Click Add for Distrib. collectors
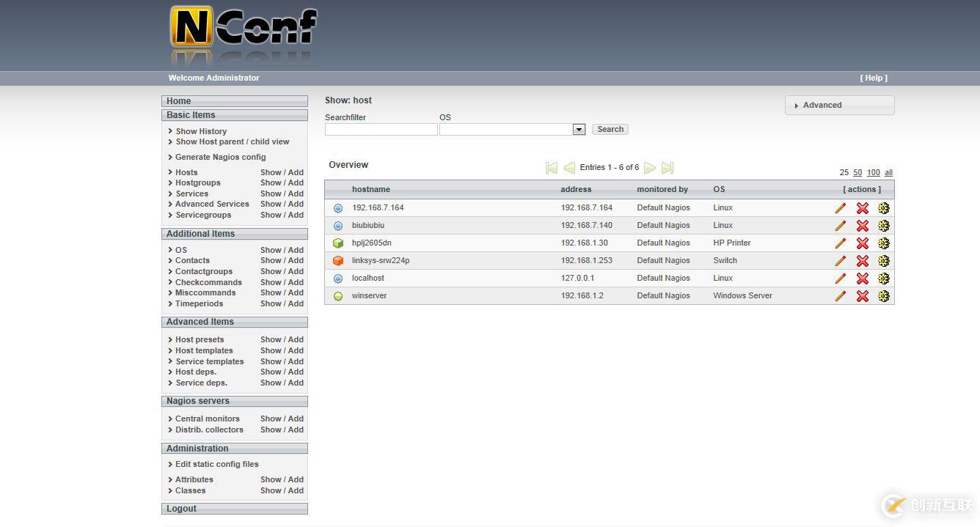 tap(296, 430)
